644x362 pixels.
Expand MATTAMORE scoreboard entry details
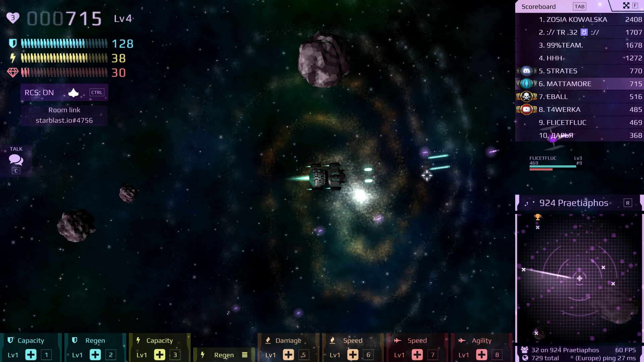coord(579,83)
